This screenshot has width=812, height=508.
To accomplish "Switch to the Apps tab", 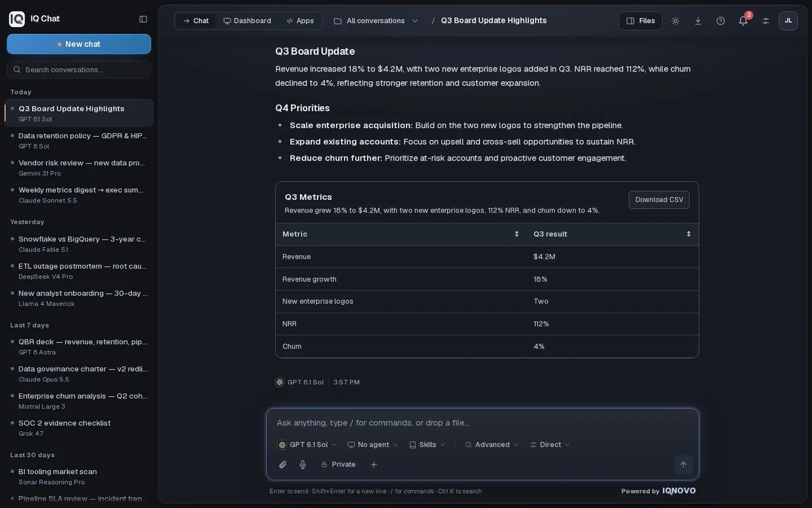I will (300, 21).
